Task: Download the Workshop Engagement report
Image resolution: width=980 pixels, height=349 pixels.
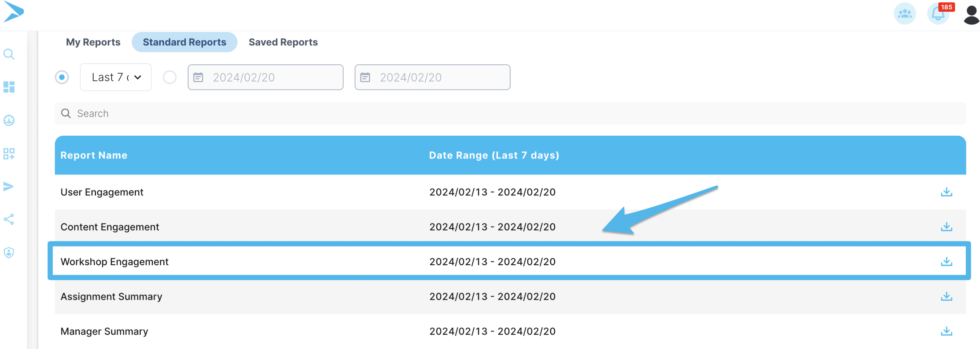Action: tap(946, 262)
